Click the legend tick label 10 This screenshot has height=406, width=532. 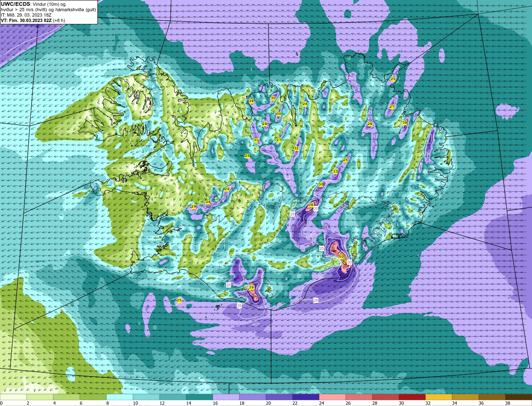coord(135,403)
